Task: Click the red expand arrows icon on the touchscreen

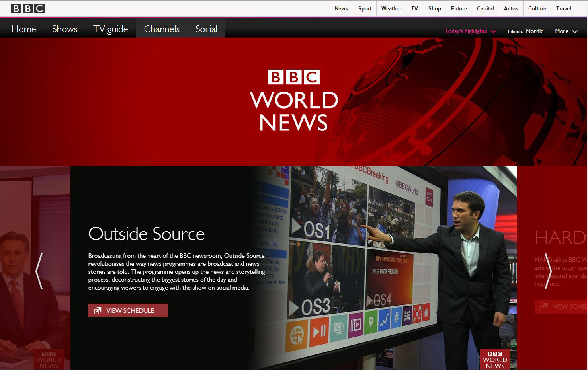Action: point(417,314)
